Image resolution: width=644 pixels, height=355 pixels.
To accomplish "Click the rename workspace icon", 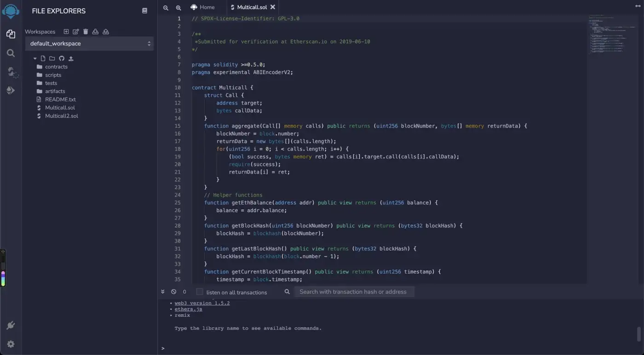I will pyautogui.click(x=76, y=32).
